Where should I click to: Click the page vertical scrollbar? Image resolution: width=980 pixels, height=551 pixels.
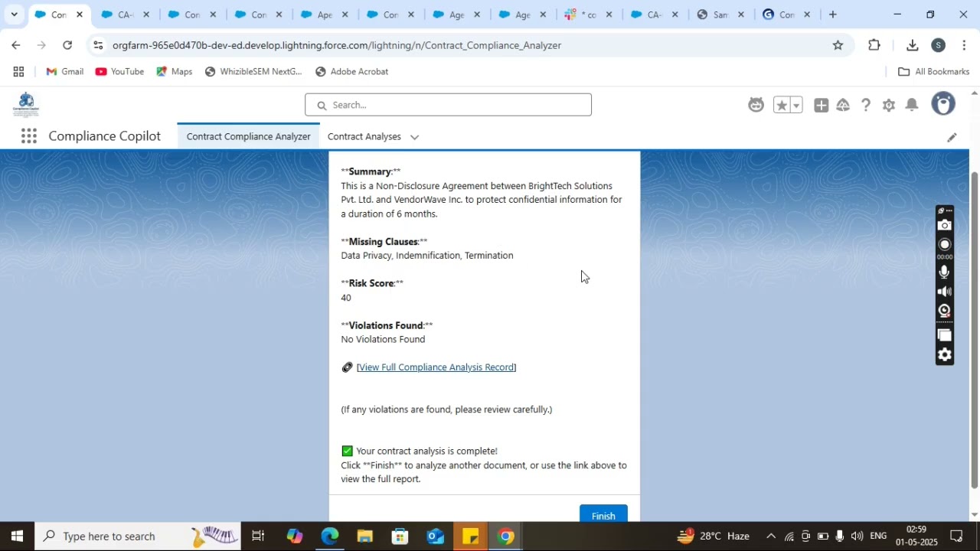tap(974, 329)
